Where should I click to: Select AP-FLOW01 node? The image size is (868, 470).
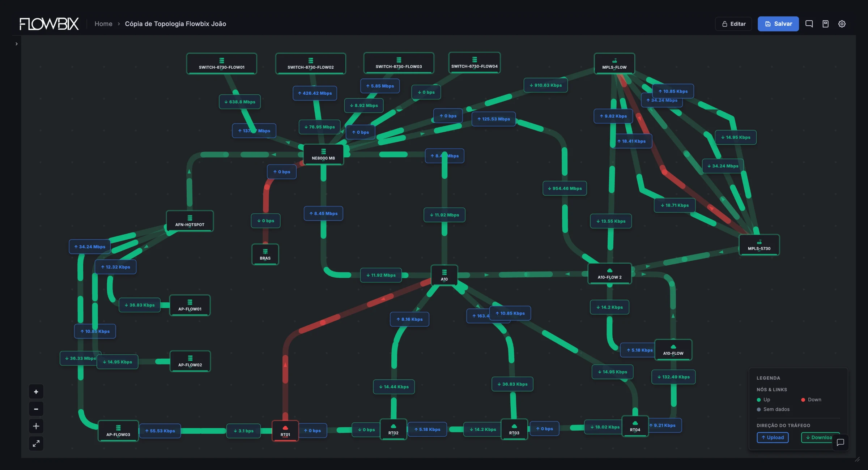coord(190,305)
